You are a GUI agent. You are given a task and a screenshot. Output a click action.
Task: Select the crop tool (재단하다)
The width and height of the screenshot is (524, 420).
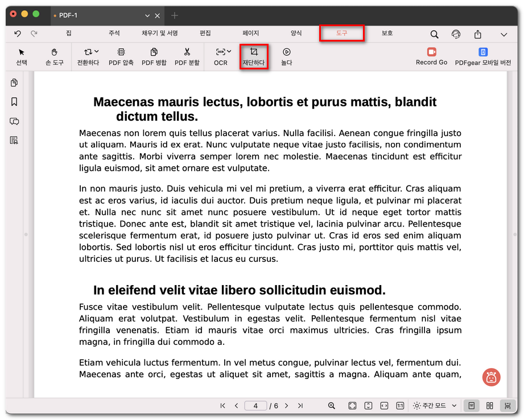click(x=254, y=56)
